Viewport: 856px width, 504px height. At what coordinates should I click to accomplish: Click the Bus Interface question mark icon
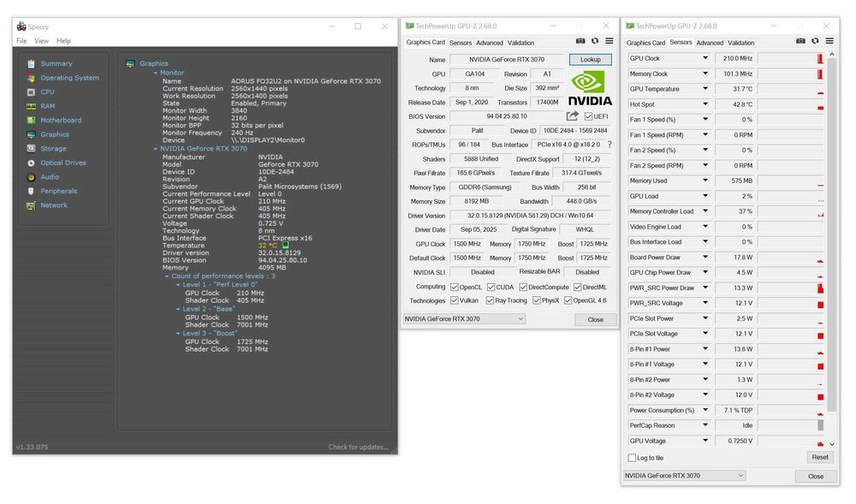[609, 145]
